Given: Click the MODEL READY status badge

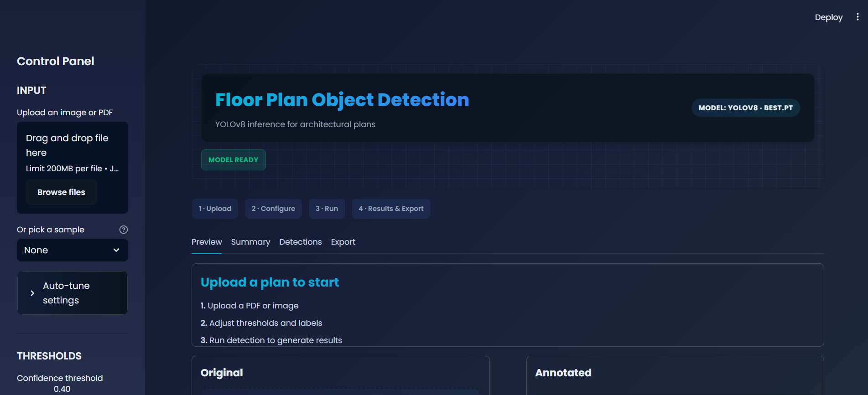Looking at the screenshot, I should click(x=234, y=160).
